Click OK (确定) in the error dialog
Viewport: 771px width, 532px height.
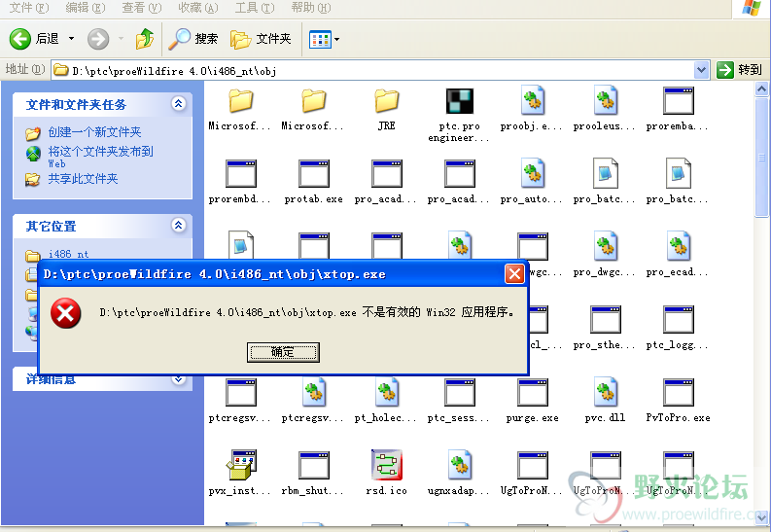tap(283, 352)
